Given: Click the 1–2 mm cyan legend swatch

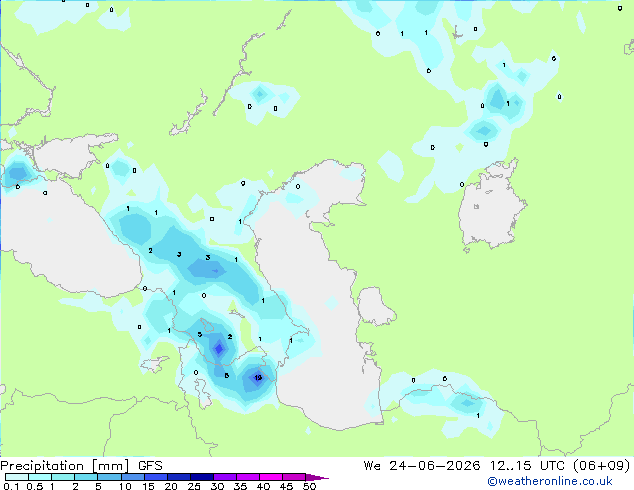Looking at the screenshot, I should coord(63,477).
